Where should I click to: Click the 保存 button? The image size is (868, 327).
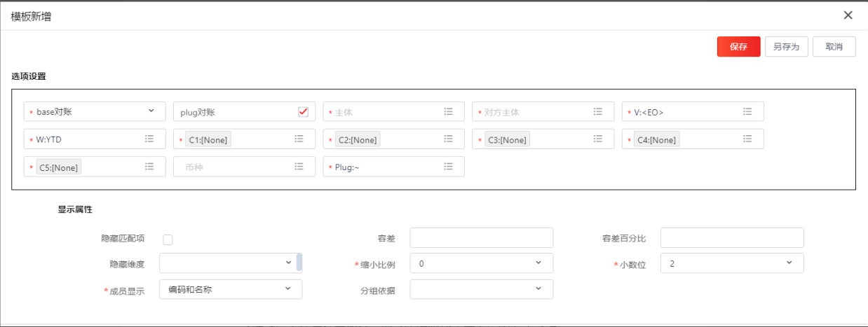click(738, 47)
